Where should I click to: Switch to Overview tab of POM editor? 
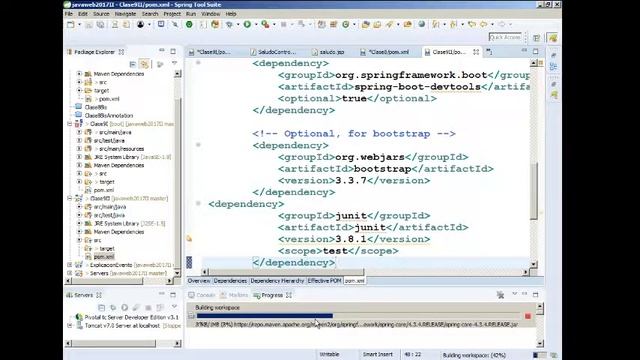[x=199, y=281]
